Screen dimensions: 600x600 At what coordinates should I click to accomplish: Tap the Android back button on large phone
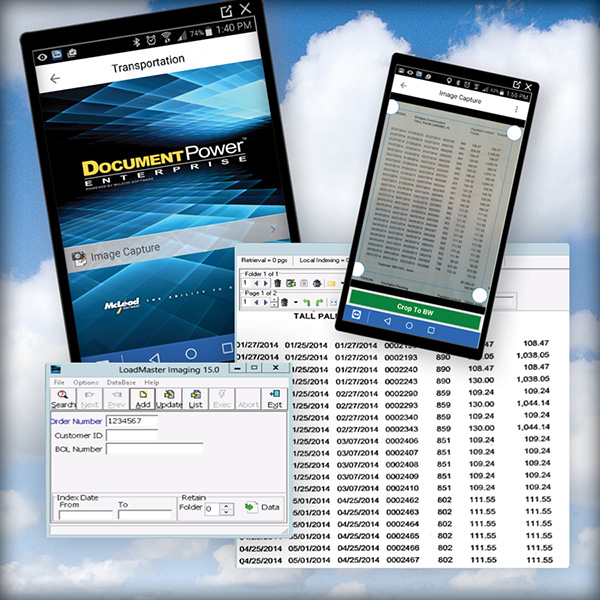154,359
